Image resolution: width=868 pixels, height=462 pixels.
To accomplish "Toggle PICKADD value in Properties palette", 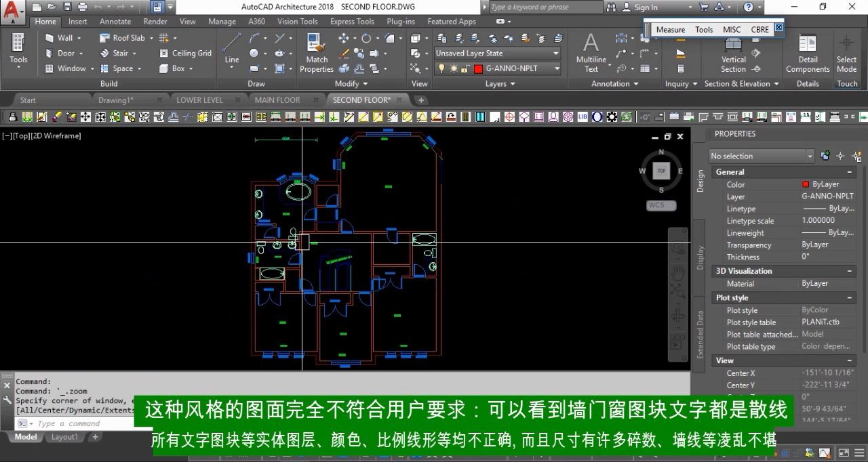I will click(825, 156).
